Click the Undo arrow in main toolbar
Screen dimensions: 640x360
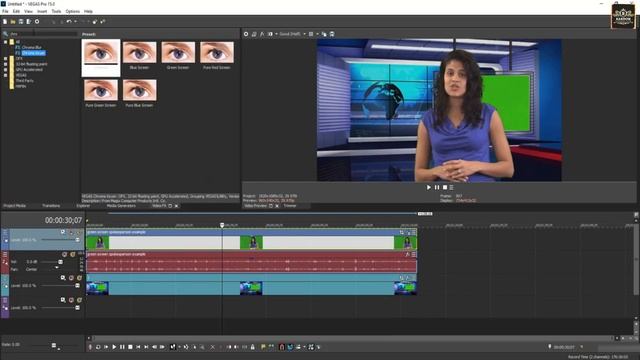[69, 22]
